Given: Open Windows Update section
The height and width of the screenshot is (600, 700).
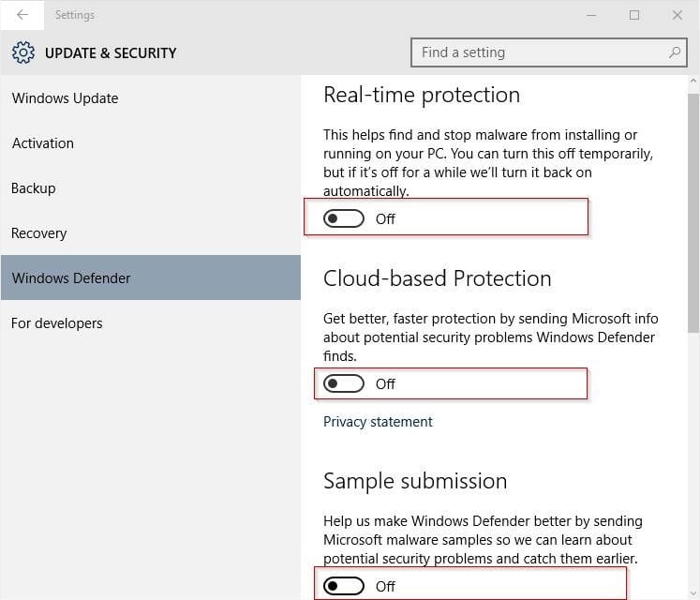Looking at the screenshot, I should pos(151,97).
